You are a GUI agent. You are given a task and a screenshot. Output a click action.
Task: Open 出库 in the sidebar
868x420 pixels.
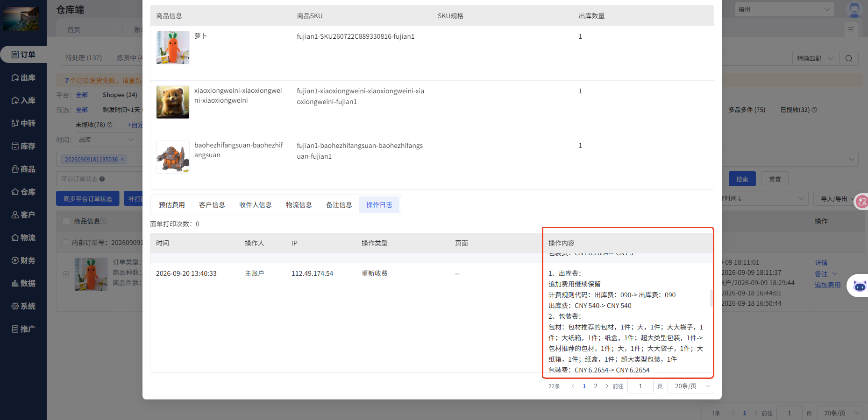(23, 77)
